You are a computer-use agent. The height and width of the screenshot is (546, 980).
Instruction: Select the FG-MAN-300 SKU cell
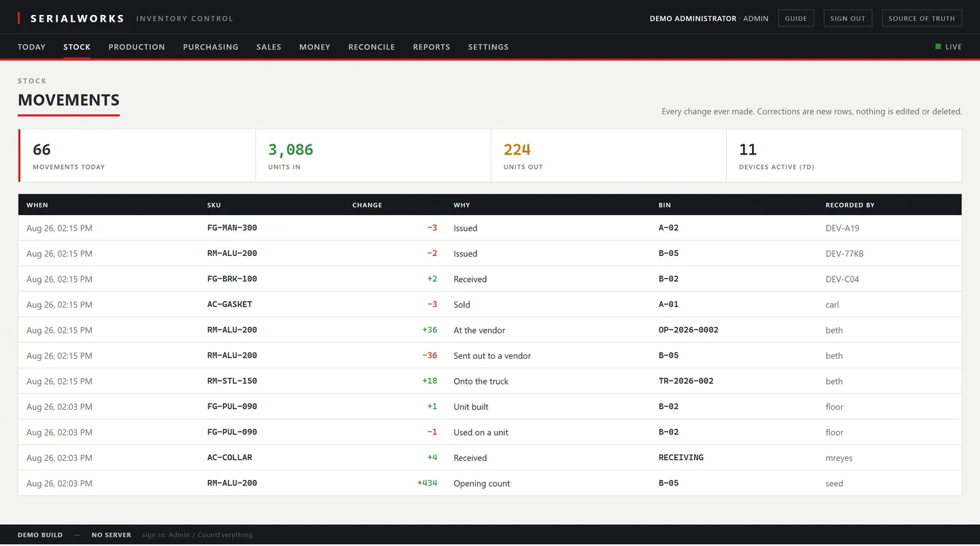(232, 228)
